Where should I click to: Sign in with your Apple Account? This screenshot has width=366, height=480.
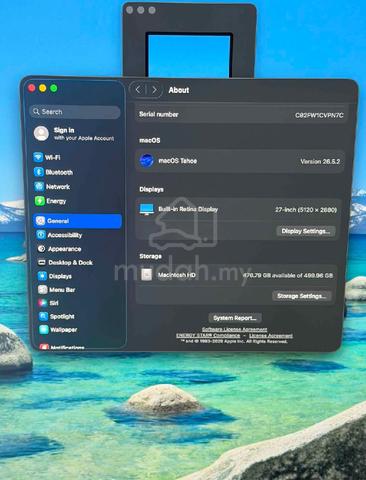tap(74, 134)
